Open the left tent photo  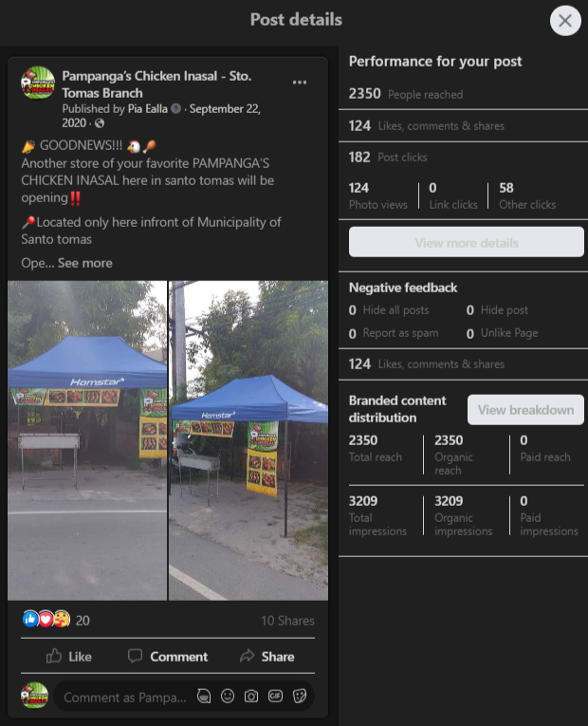[x=87, y=440]
